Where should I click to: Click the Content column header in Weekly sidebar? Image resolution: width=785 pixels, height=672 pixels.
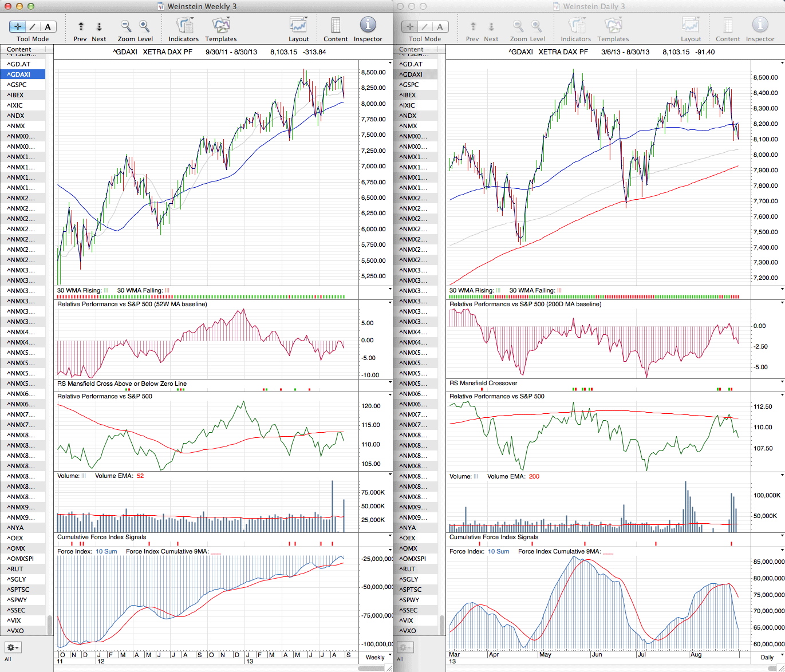click(x=19, y=49)
